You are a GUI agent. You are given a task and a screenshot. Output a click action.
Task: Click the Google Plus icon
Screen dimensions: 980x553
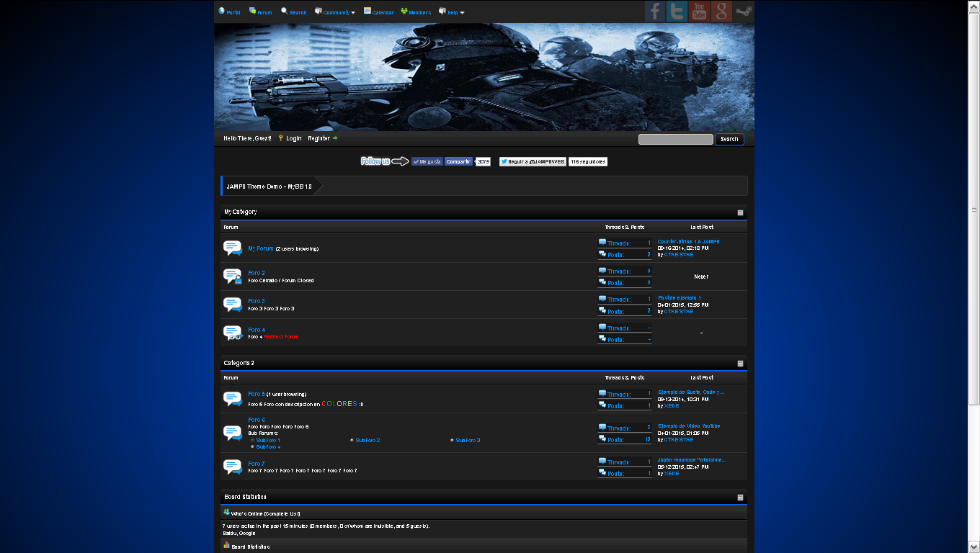(721, 12)
